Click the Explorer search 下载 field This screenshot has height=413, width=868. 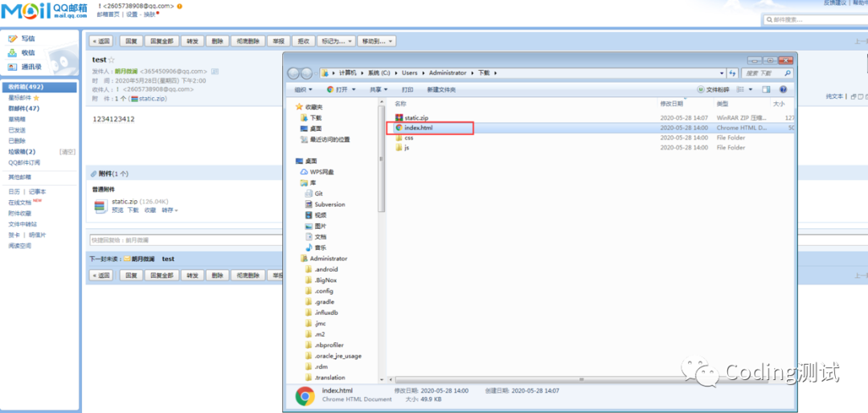tap(768, 73)
